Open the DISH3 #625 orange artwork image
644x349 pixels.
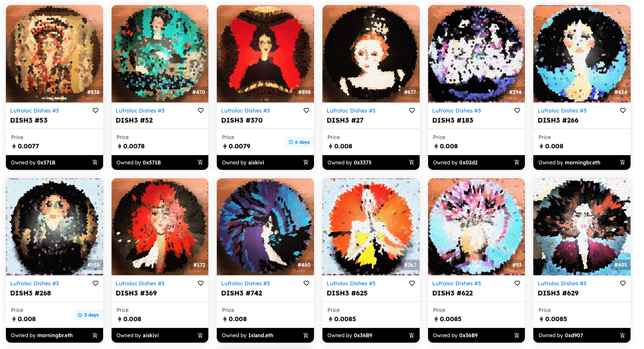tap(371, 227)
